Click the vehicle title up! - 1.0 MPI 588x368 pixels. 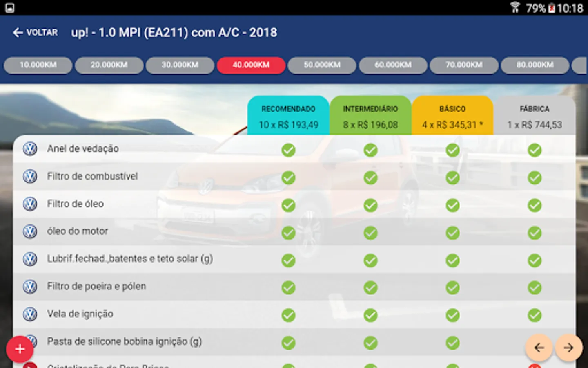174,33
